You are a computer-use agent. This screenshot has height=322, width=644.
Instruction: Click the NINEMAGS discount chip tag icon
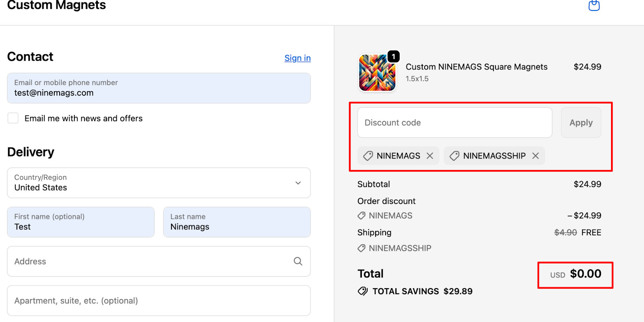tap(368, 156)
